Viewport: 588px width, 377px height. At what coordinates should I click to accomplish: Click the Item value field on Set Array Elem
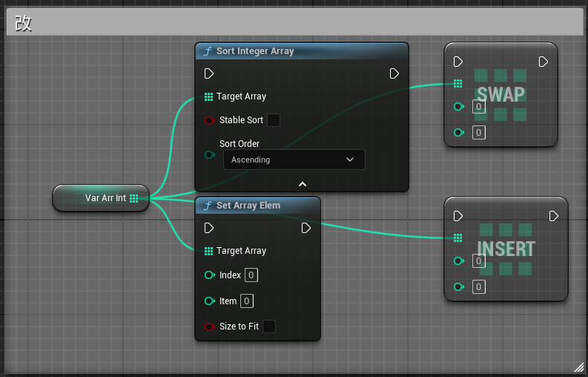[x=247, y=301]
